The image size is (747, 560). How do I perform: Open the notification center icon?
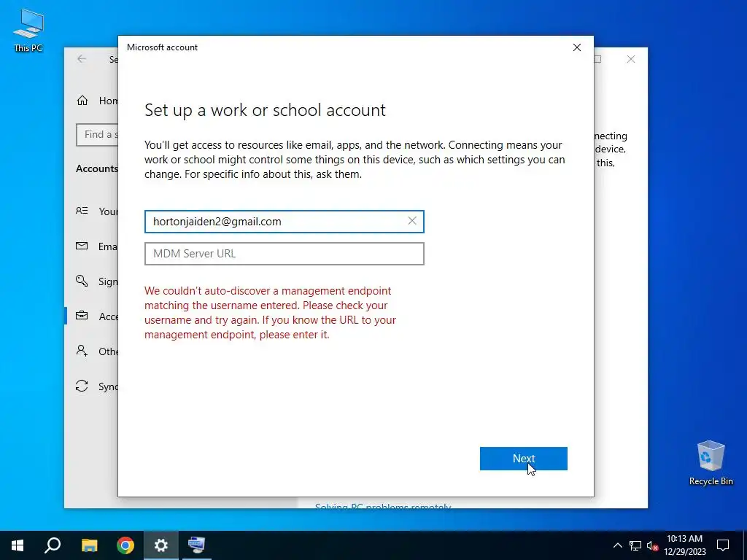[723, 545]
